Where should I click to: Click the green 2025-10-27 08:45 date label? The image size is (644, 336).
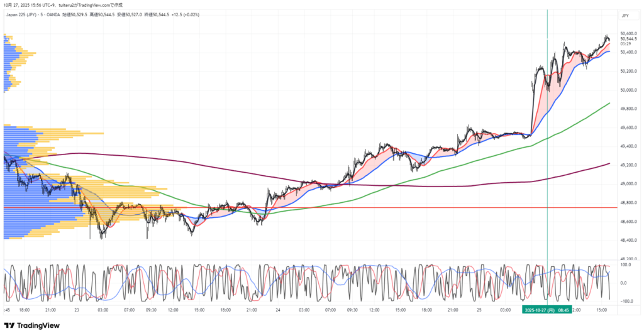point(547,310)
